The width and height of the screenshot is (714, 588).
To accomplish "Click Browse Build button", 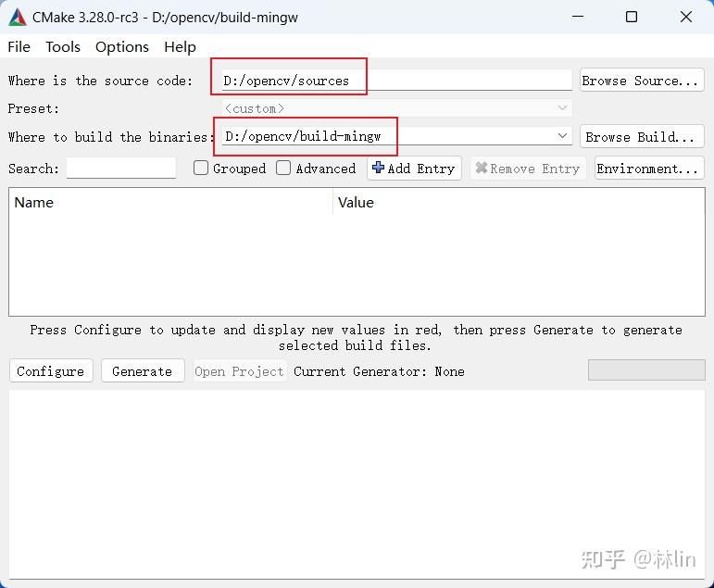I will tap(642, 137).
